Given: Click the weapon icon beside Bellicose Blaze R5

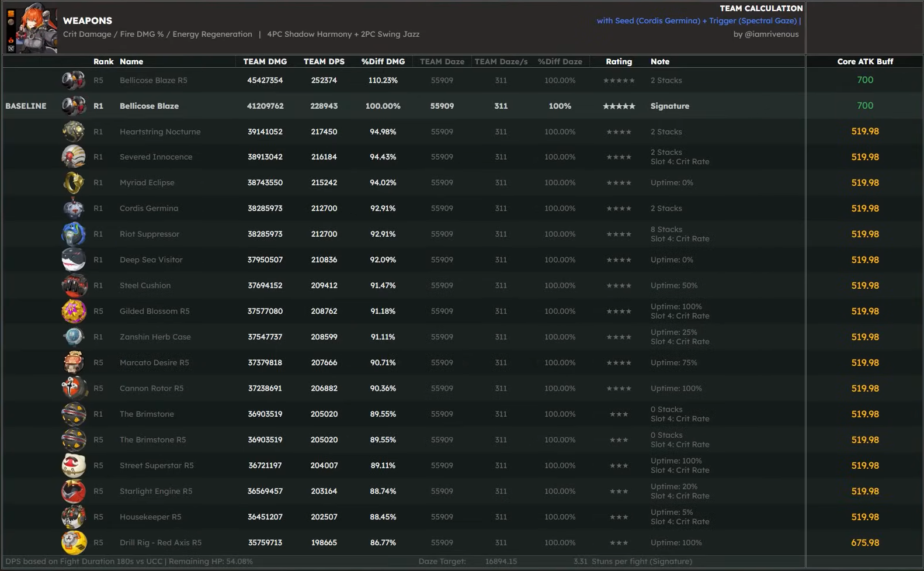Looking at the screenshot, I should tap(74, 80).
